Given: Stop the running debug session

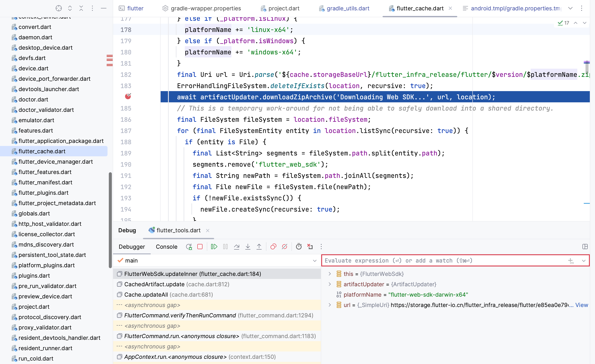Looking at the screenshot, I should (x=200, y=247).
